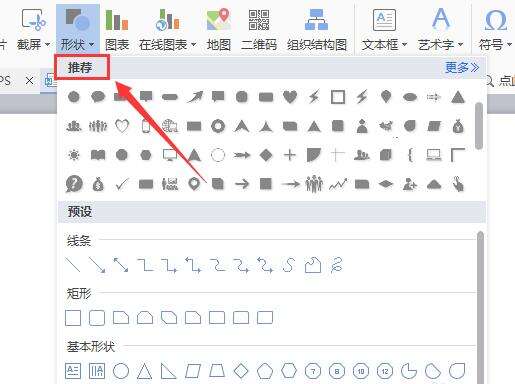Select the plus sign recommended shape
This screenshot has height=384, width=515.
290,155
